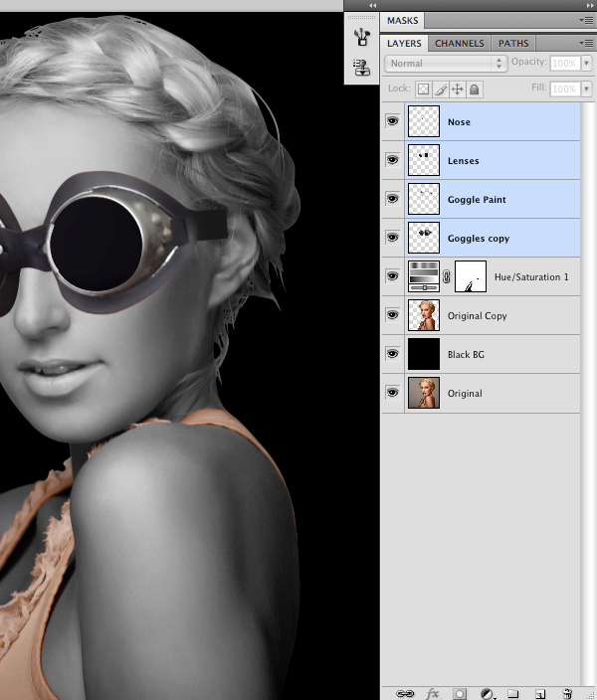Click Lock position move icon

click(457, 89)
